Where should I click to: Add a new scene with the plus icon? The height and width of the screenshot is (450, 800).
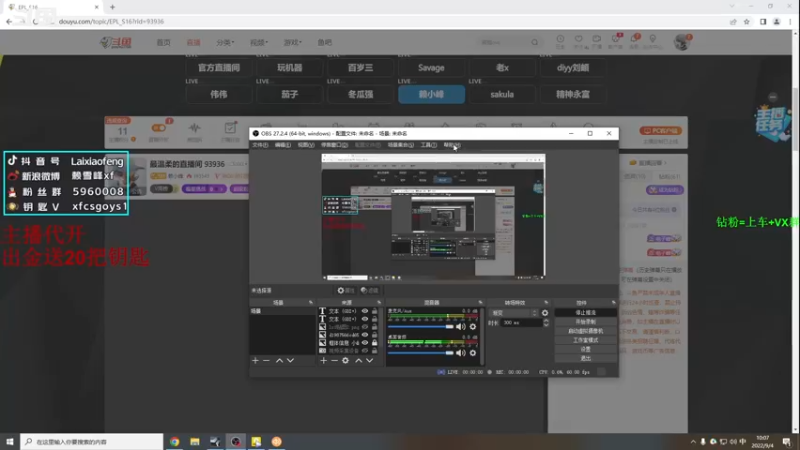click(255, 361)
